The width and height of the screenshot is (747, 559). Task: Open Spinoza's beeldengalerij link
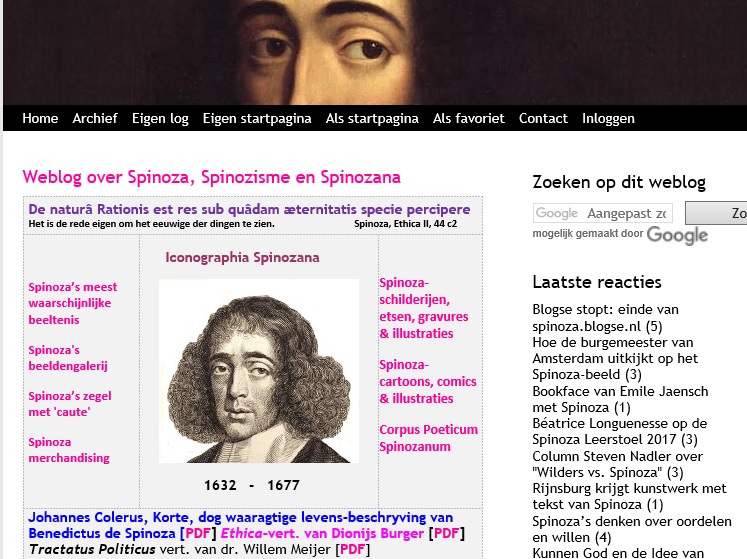point(68,358)
